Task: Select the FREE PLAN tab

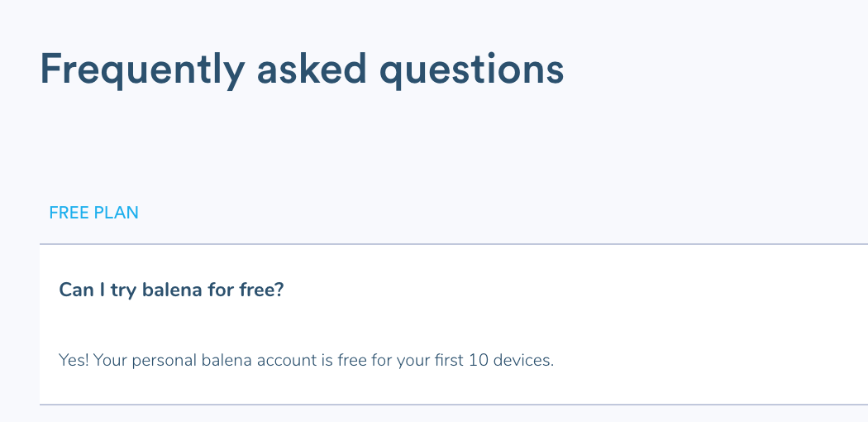Action: point(93,213)
